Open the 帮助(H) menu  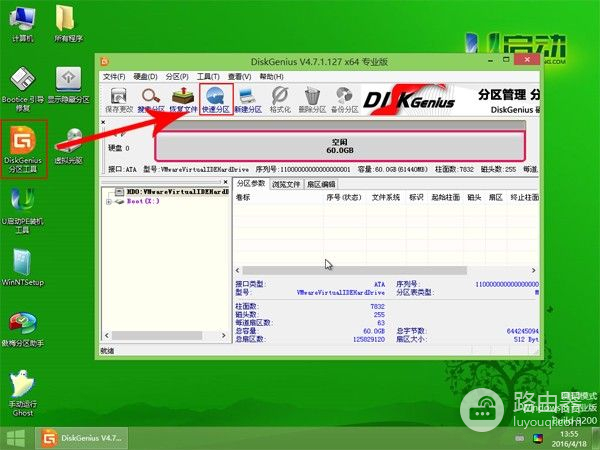(271, 77)
